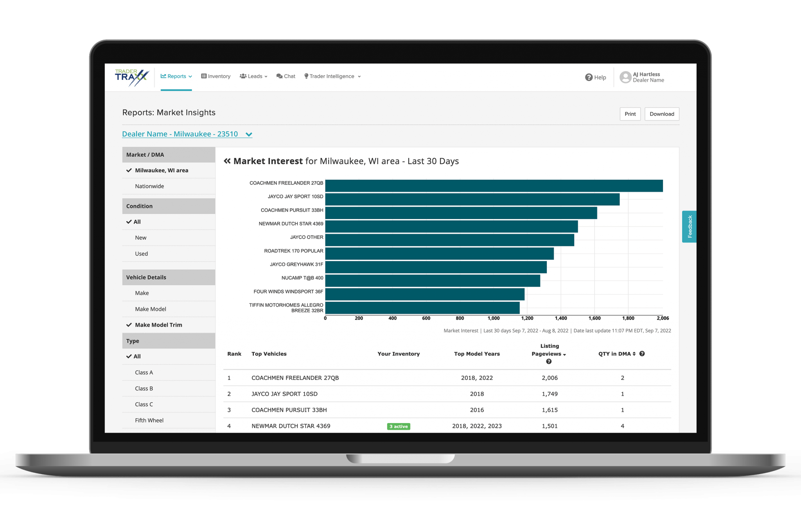Click the Download button
Image resolution: width=801 pixels, height=532 pixels.
(661, 114)
